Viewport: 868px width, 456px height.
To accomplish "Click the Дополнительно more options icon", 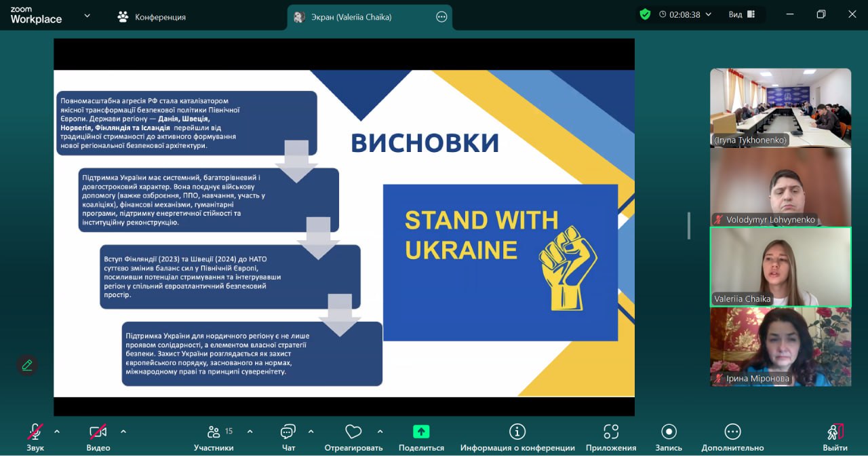I will click(x=732, y=432).
